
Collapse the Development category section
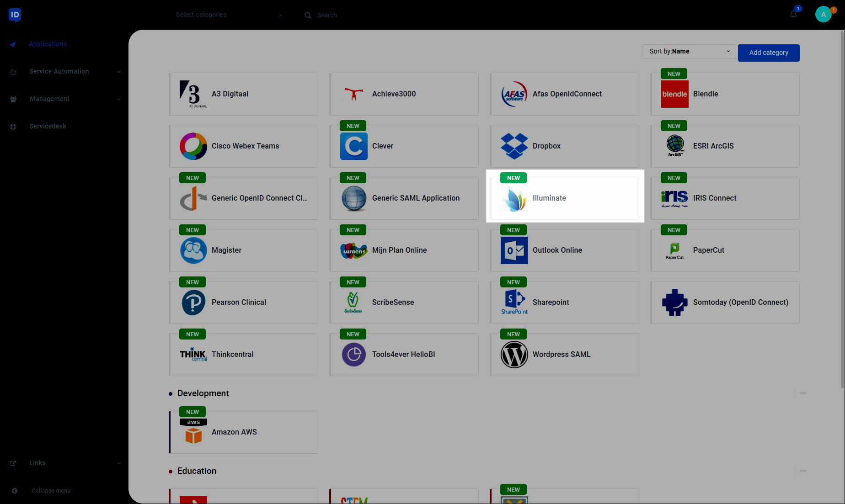click(x=803, y=393)
